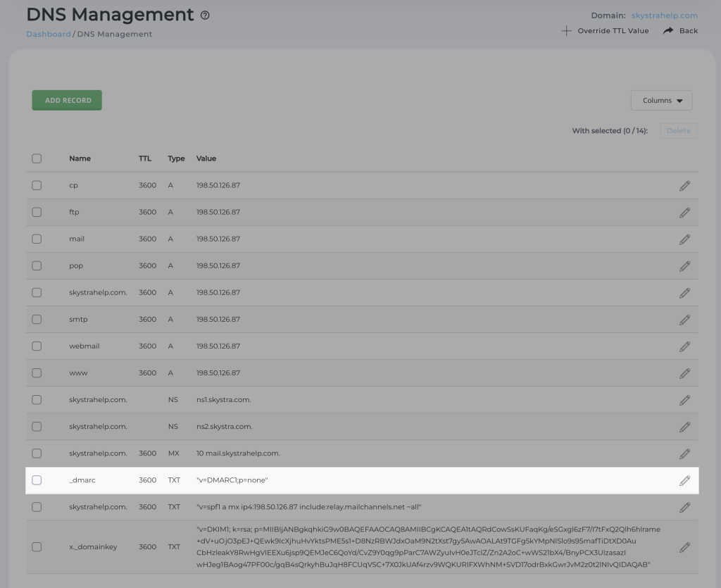Open the Columns dropdown
The image size is (721, 588).
coord(661,101)
